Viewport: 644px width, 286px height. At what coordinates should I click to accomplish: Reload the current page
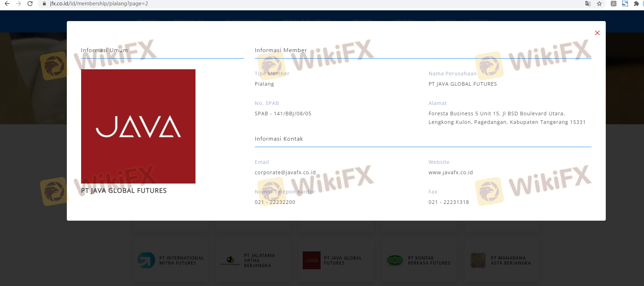30,4
